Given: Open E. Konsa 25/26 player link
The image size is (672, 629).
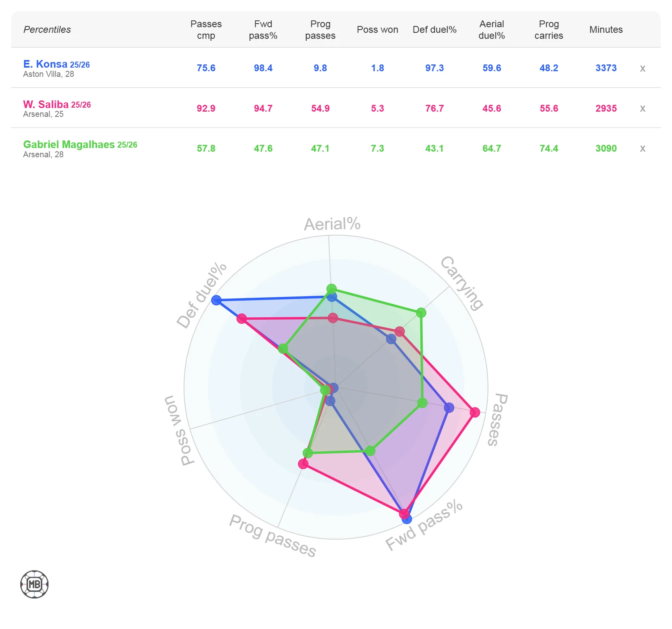Looking at the screenshot, I should click(56, 64).
